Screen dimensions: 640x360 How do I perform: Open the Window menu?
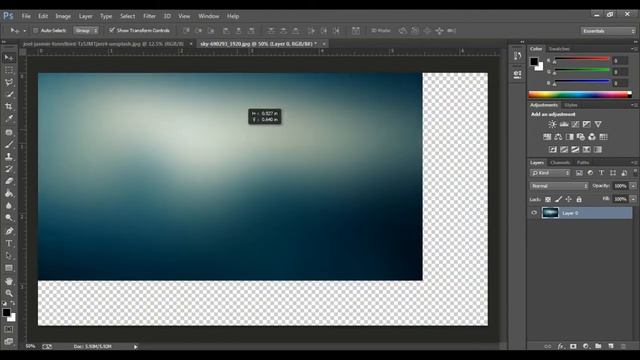209,16
